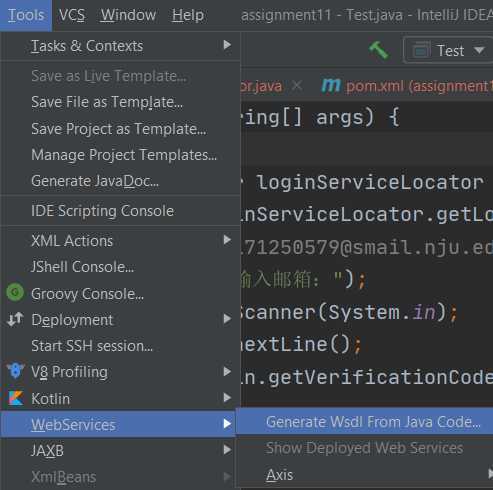This screenshot has height=490, width=493.
Task: Choose Generate Wsdl From Java Code
Action: pyautogui.click(x=364, y=422)
